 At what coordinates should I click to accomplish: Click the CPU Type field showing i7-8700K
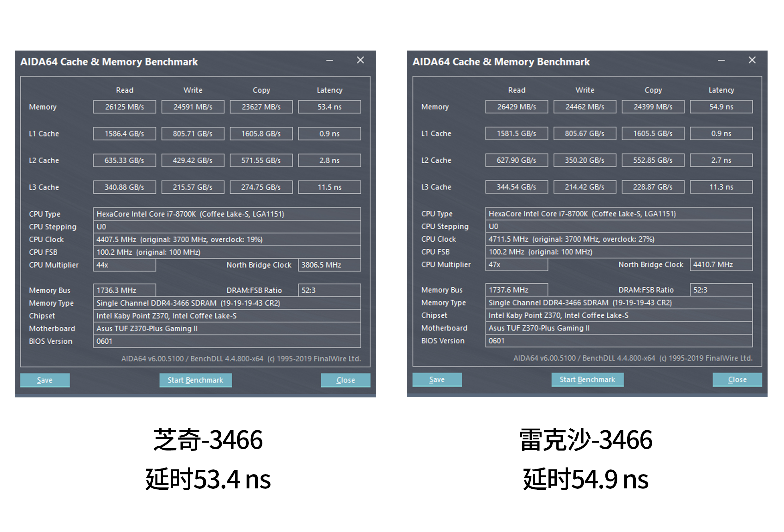pos(227,214)
